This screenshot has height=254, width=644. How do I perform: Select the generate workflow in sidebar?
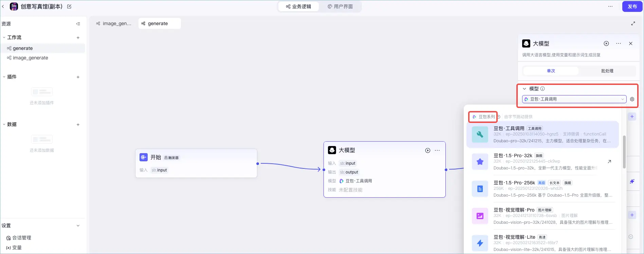click(x=43, y=48)
